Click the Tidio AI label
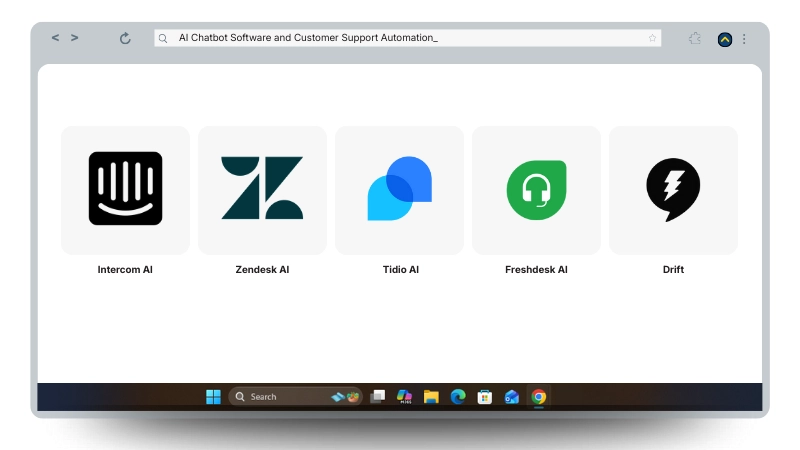 pos(401,269)
